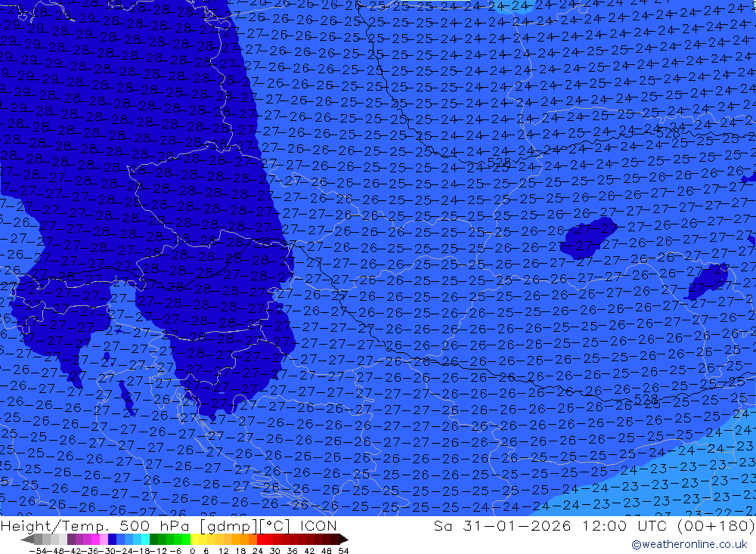Select the dark green segment on the color bar
Viewport: 756px width, 554px height.
coord(153,540)
